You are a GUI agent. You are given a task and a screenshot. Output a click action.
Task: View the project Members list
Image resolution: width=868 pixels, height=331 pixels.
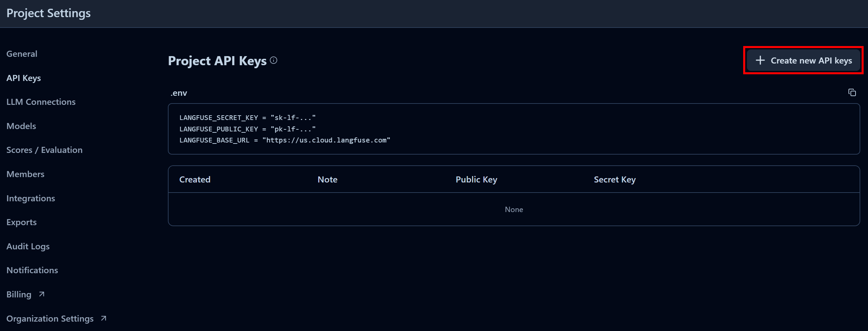pyautogui.click(x=25, y=174)
